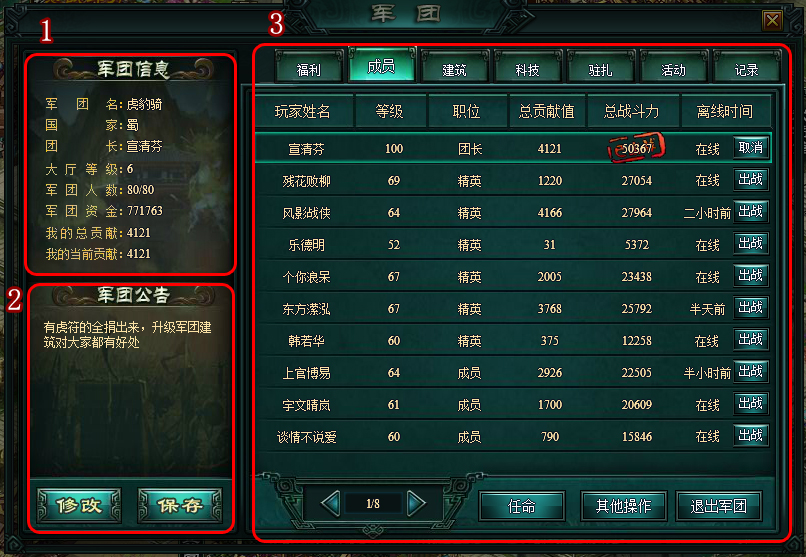Go to next members page arrow
Viewport: 806px width, 557px height.
tap(416, 504)
